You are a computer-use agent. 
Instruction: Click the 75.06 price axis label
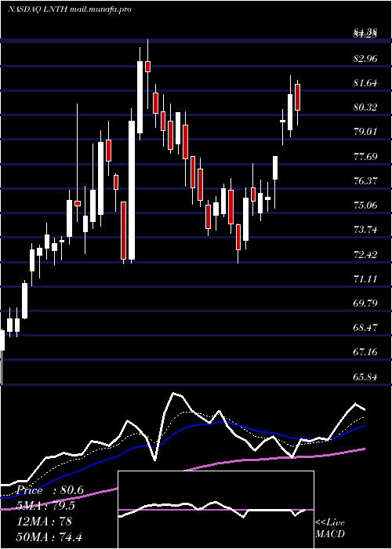click(365, 205)
